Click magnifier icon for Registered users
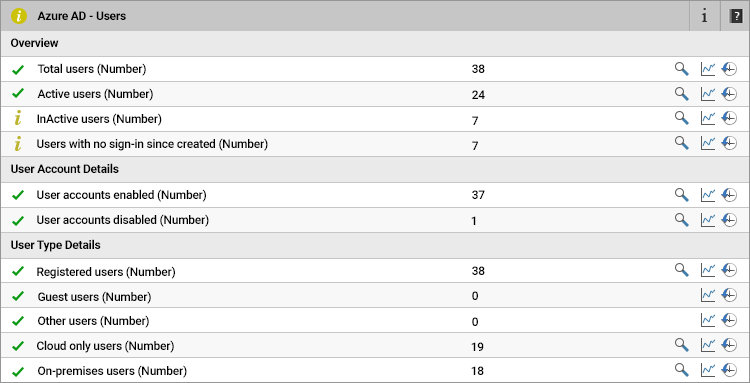 pos(682,270)
